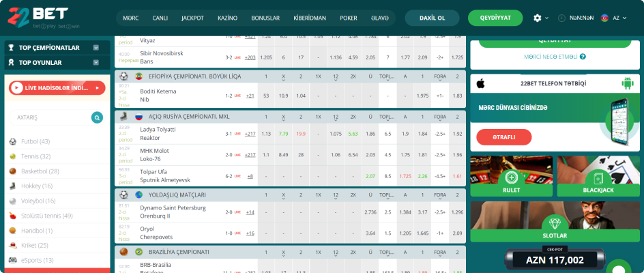Viewport: 644px width, 273px height.
Task: Click the Ətraflı button
Action: coord(504,137)
